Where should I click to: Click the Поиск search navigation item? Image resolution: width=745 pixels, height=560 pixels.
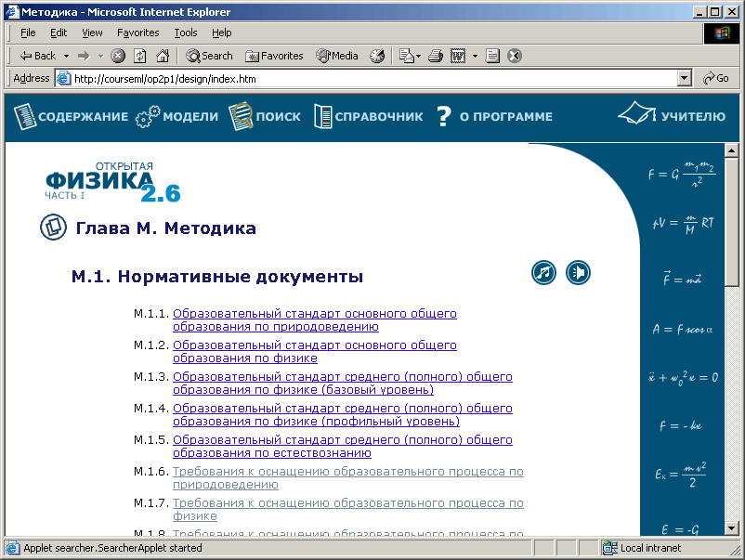click(x=266, y=116)
